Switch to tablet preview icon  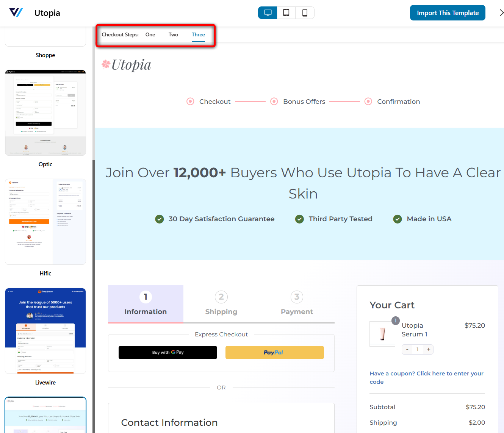tap(286, 13)
